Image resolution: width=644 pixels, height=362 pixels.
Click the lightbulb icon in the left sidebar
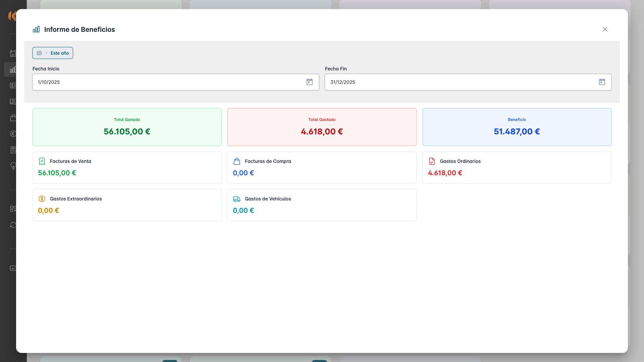click(x=13, y=166)
